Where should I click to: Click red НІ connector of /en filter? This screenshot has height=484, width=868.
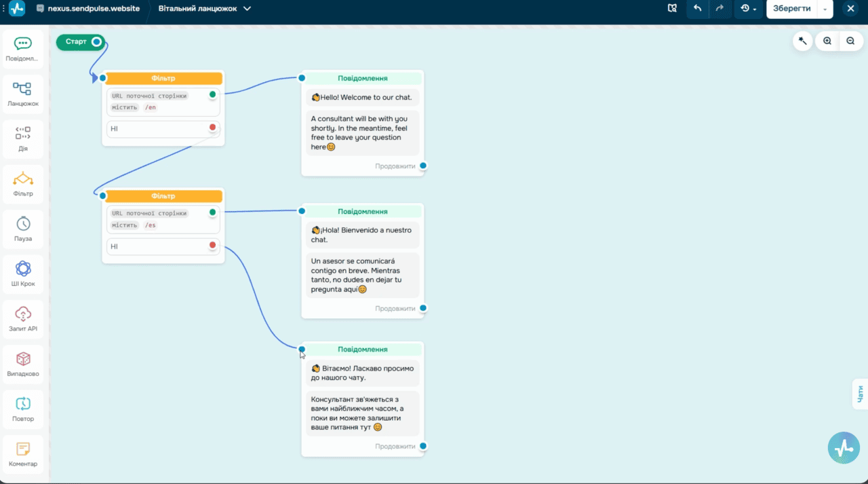pyautogui.click(x=213, y=128)
